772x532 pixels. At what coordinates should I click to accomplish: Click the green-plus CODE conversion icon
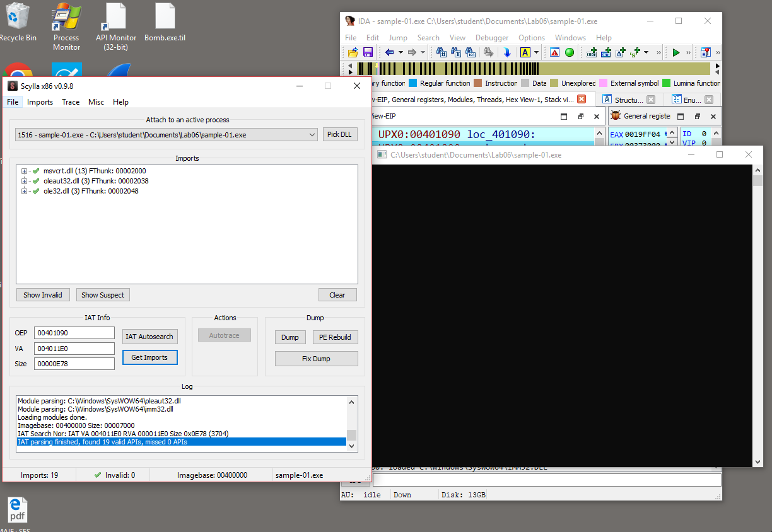[x=592, y=52]
